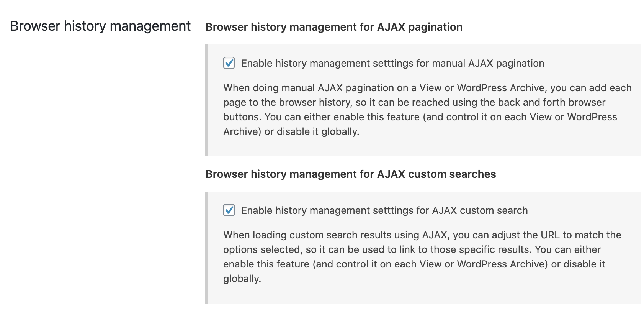Image resolution: width=644 pixels, height=315 pixels.
Task: Click the 'Browser history management' section title
Action: [100, 26]
